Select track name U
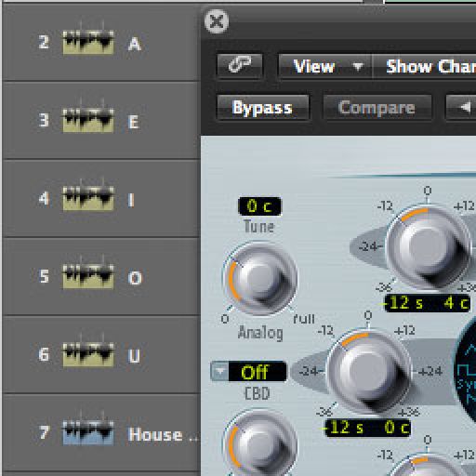The height and width of the screenshot is (476, 476). (x=134, y=356)
